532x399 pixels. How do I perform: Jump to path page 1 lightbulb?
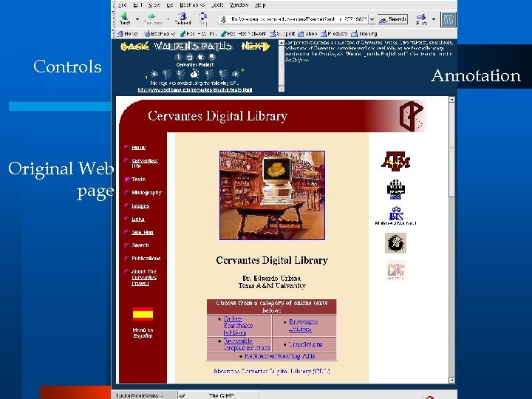click(x=166, y=73)
